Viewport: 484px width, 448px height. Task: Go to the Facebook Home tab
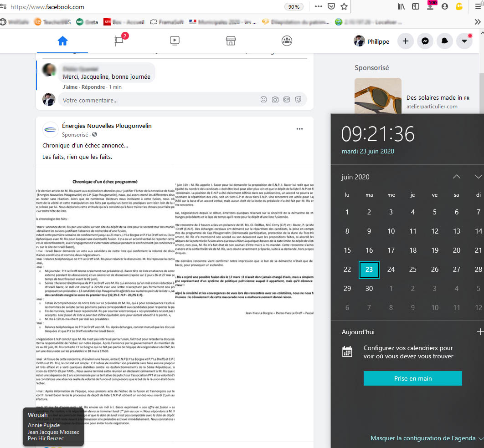[x=62, y=41]
